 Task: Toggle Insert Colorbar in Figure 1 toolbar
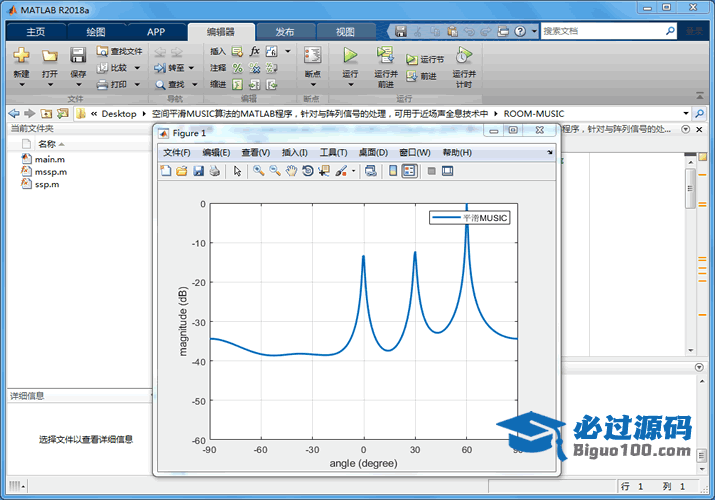coord(393,171)
